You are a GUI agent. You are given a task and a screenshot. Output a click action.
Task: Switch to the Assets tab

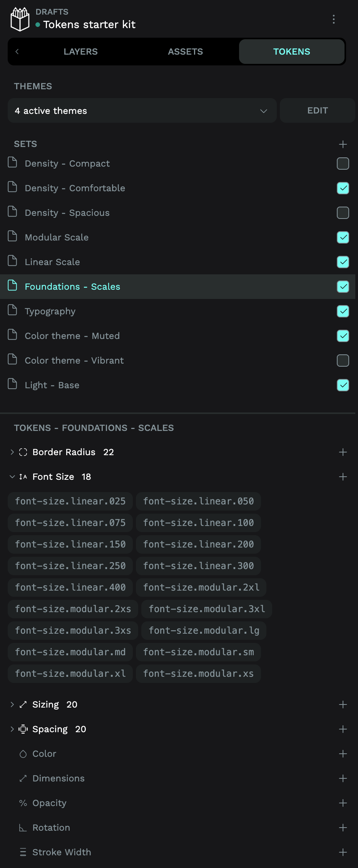[x=185, y=52]
